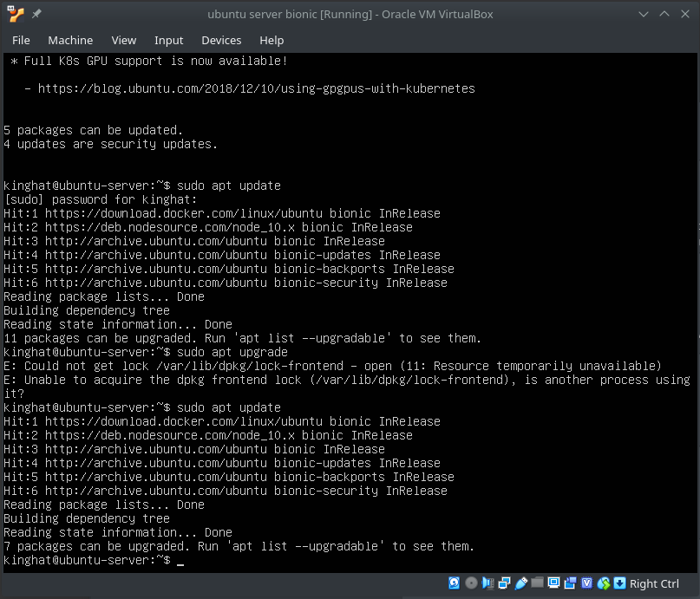This screenshot has height=599, width=700.
Task: Open the Devices menu
Action: (221, 40)
